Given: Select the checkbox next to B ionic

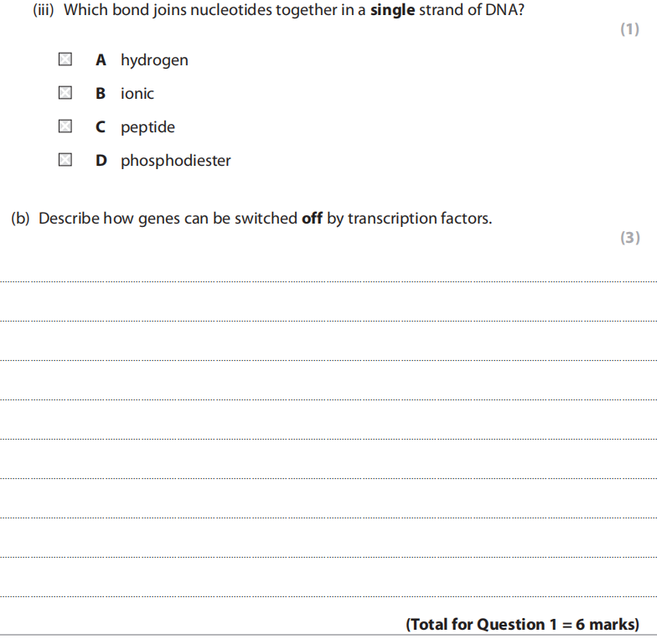Looking at the screenshot, I should (x=65, y=93).
